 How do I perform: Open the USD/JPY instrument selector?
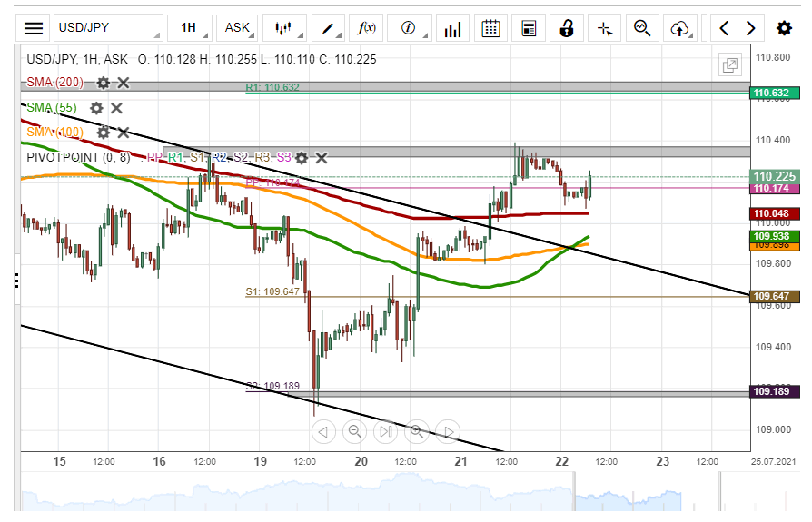point(108,28)
